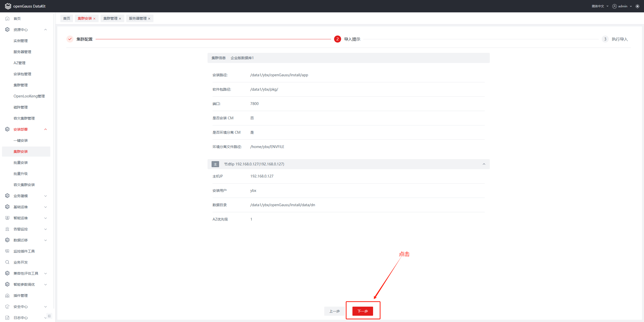Viewport: 644px width, 322px height.
Task: Open the 简体中文 language dropdown
Action: tap(600, 6)
